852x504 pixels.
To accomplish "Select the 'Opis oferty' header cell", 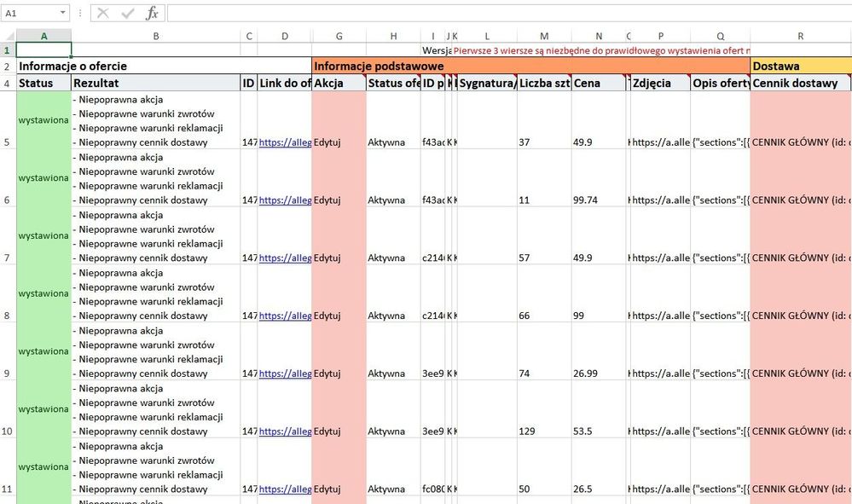I will coord(721,83).
